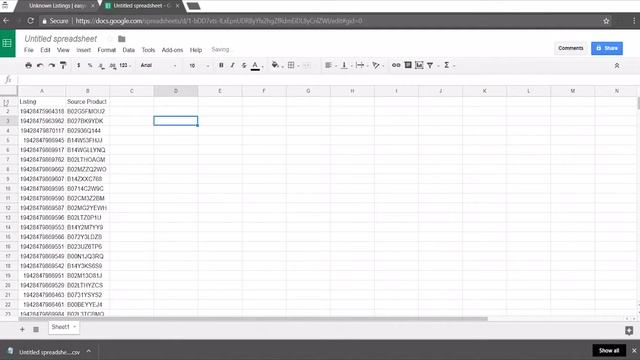Click the Merge cells icon
Image resolution: width=640 pixels, height=360 pixels.
307,65
